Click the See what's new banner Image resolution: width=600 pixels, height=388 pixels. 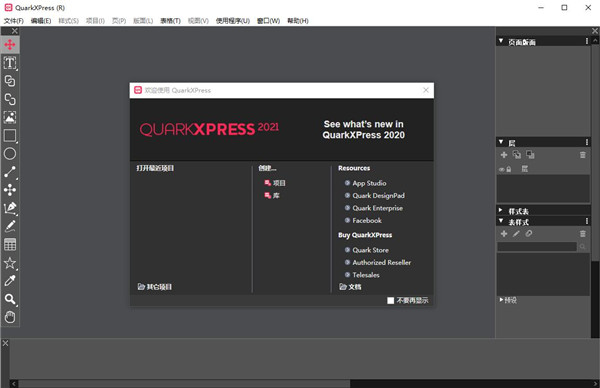[363, 129]
